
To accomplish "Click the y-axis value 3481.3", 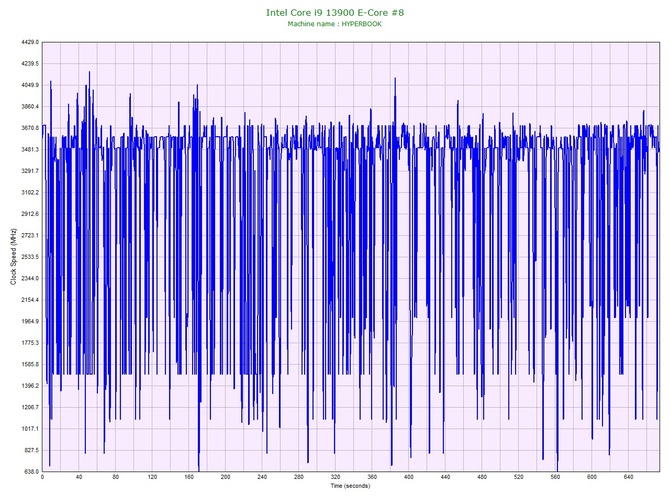I will click(x=30, y=150).
